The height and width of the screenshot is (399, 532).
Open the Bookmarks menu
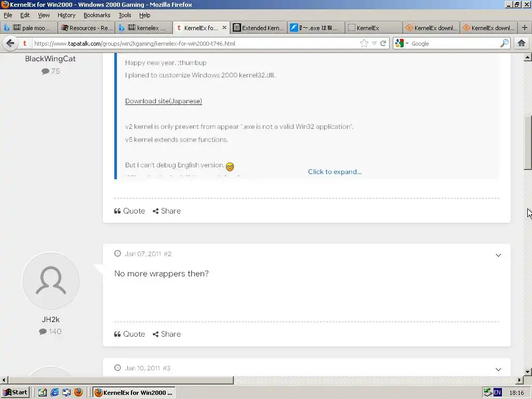coord(97,15)
